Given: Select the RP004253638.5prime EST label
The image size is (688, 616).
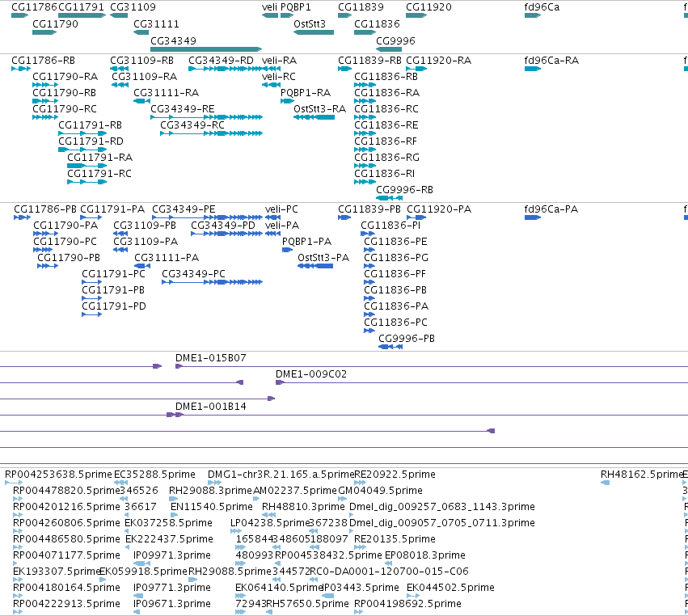Looking at the screenshot, I should click(x=58, y=475).
